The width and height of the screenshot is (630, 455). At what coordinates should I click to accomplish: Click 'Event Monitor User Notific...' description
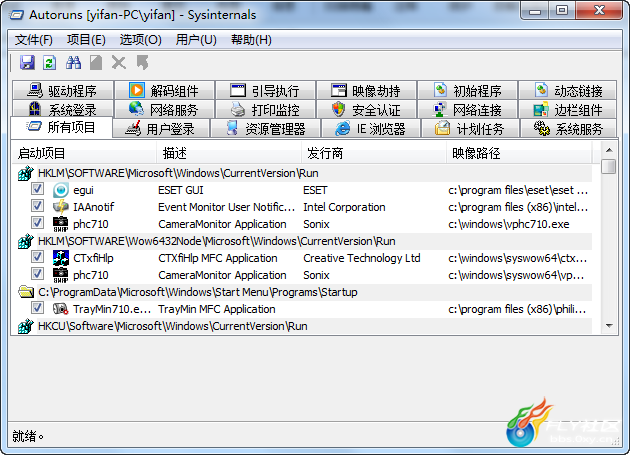click(227, 207)
